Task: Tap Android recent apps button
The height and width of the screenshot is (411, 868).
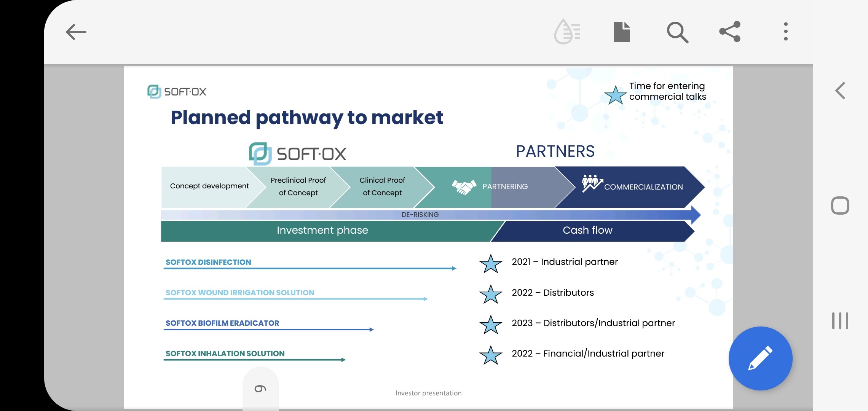Action: coord(840,321)
